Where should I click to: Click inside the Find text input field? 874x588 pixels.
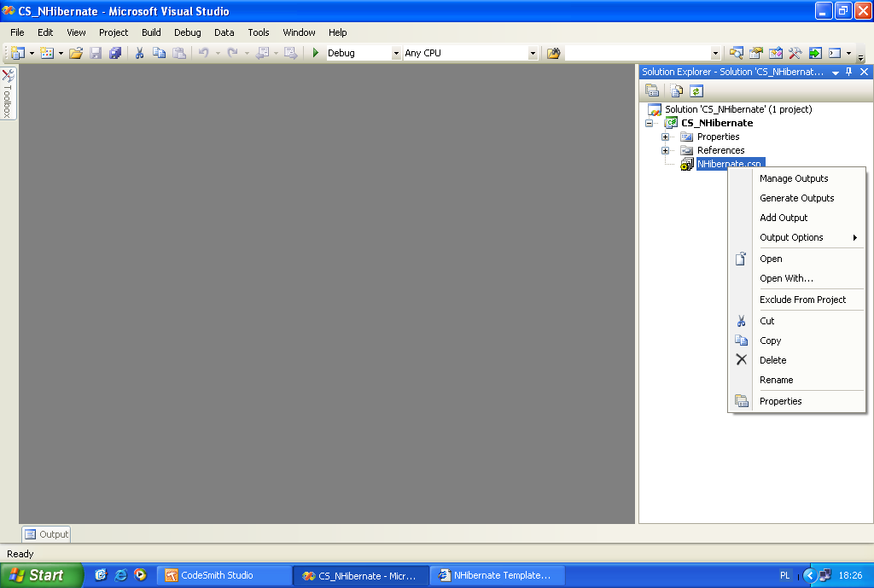pyautogui.click(x=638, y=53)
